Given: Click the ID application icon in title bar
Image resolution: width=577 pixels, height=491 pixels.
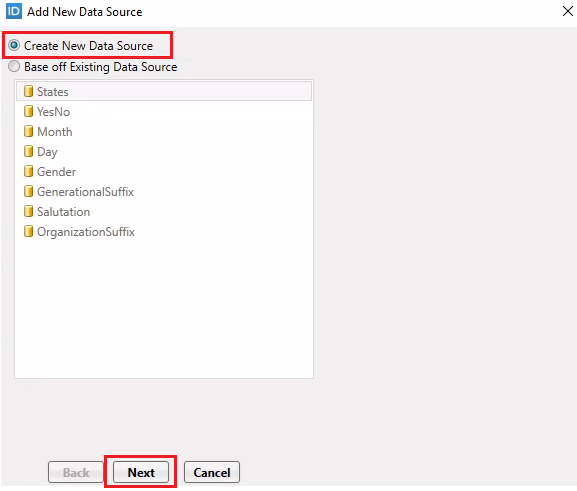Looking at the screenshot, I should coord(14,11).
